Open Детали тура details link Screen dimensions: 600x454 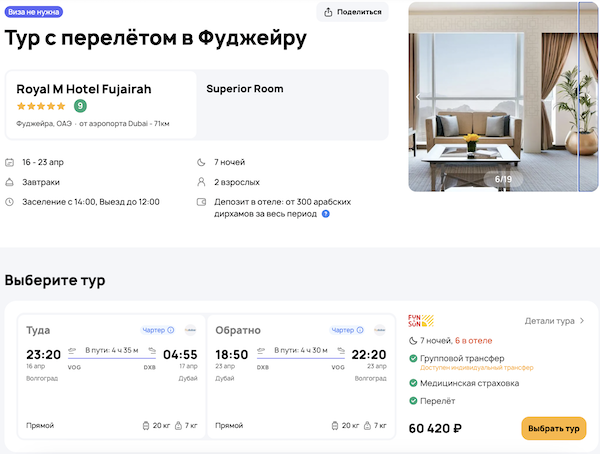coord(555,321)
